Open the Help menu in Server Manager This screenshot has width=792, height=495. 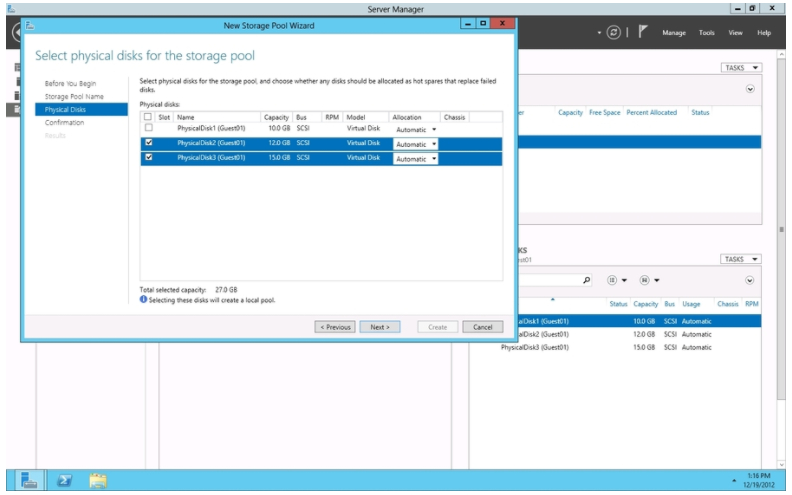(x=764, y=33)
